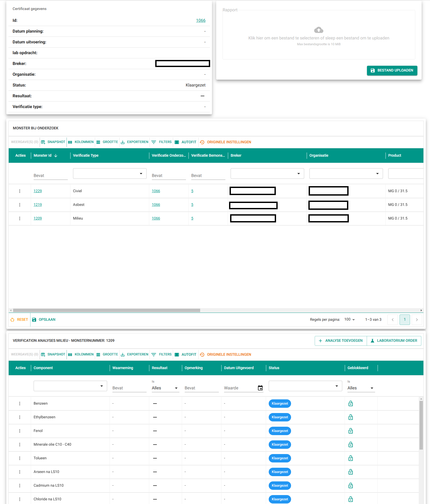Open monster id link 1229

(38, 191)
